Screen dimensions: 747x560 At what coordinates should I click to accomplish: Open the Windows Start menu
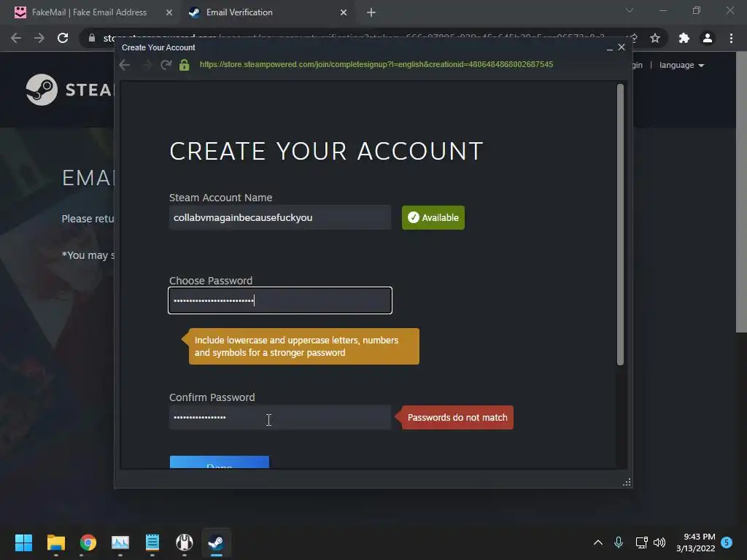23,542
